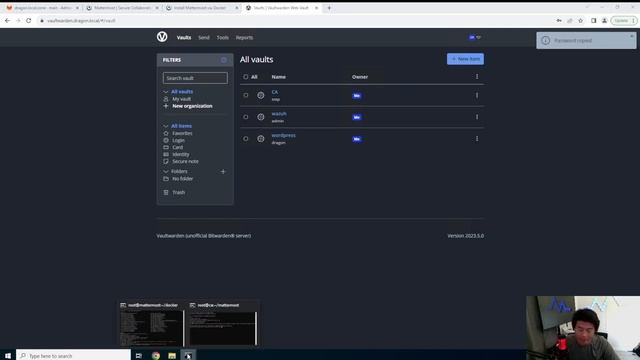This screenshot has height=360, width=640.
Task: Click the plus icon beside New organization
Action: [x=166, y=106]
